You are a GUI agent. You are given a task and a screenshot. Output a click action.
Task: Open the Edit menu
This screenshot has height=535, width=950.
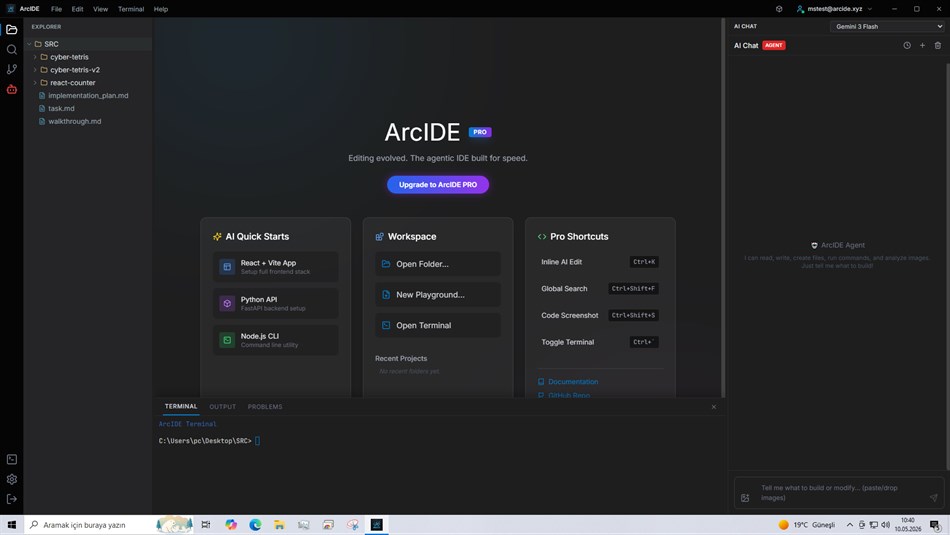point(78,9)
